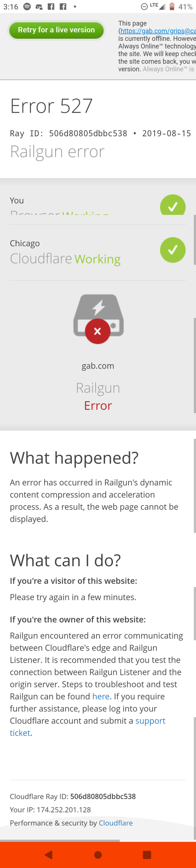The height and width of the screenshot is (868, 196).
Task: Tap the gab.com host label
Action: pos(98,366)
